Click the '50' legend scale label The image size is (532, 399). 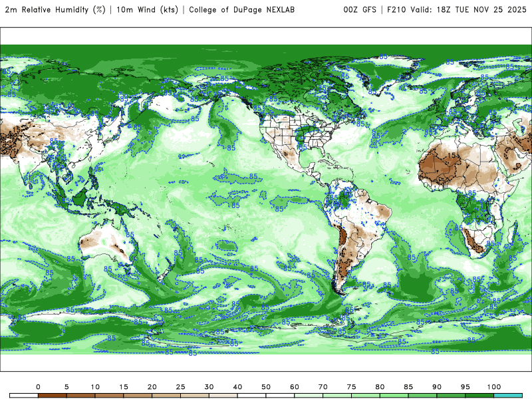pyautogui.click(x=266, y=387)
